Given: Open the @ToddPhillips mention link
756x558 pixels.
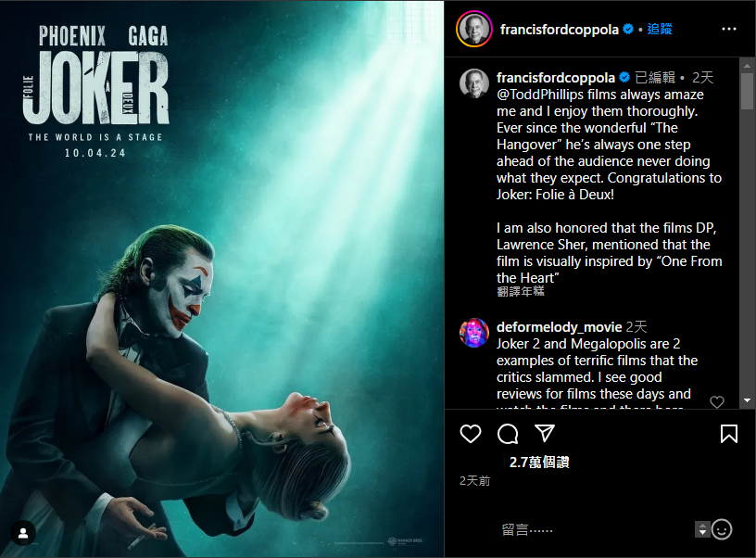Looking at the screenshot, I should pyautogui.click(x=541, y=95).
